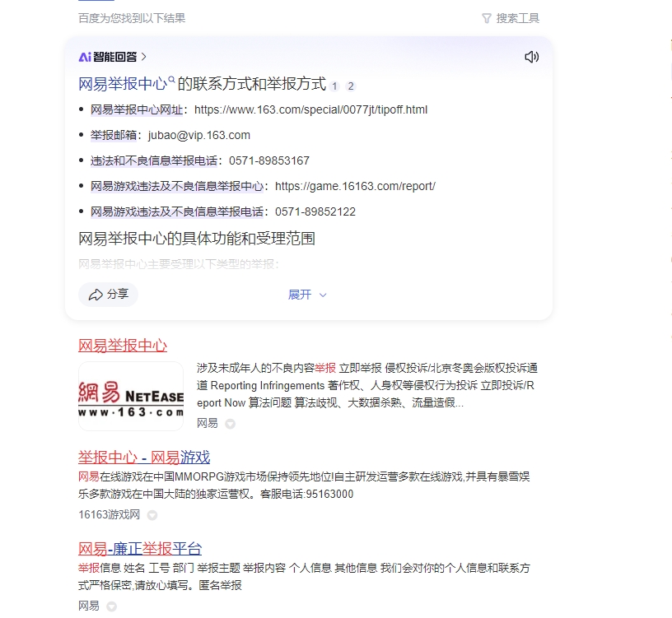Click the 网易游戏违法及不良信息举报电话 label
This screenshot has height=618, width=672.
(177, 212)
